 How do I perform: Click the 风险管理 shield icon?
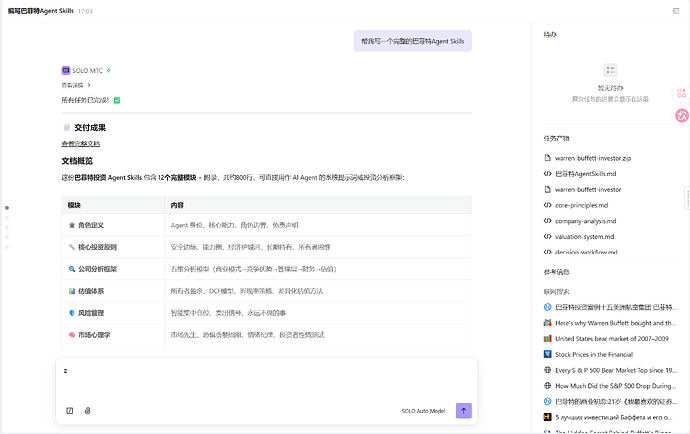(72, 313)
